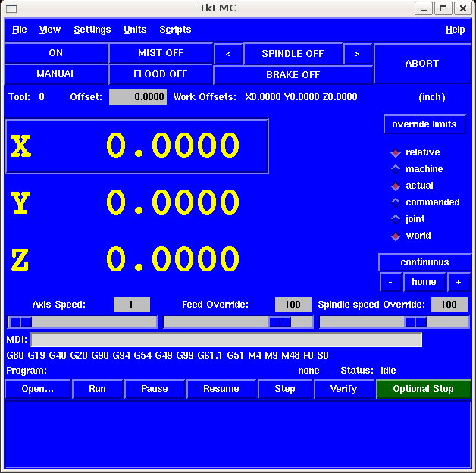Viewport: 476px width, 473px height.
Task: Close the TkEMC window
Action: click(x=463, y=8)
